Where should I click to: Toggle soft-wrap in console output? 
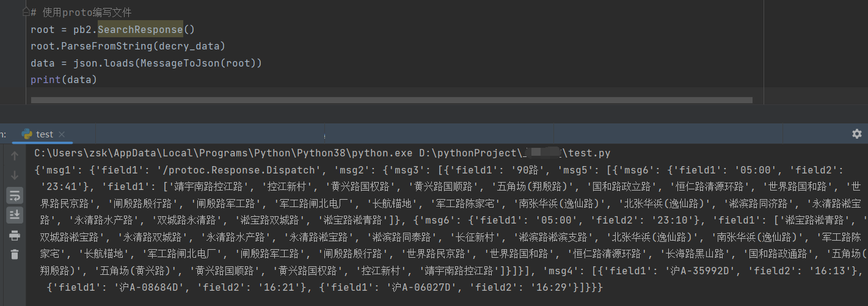click(15, 195)
